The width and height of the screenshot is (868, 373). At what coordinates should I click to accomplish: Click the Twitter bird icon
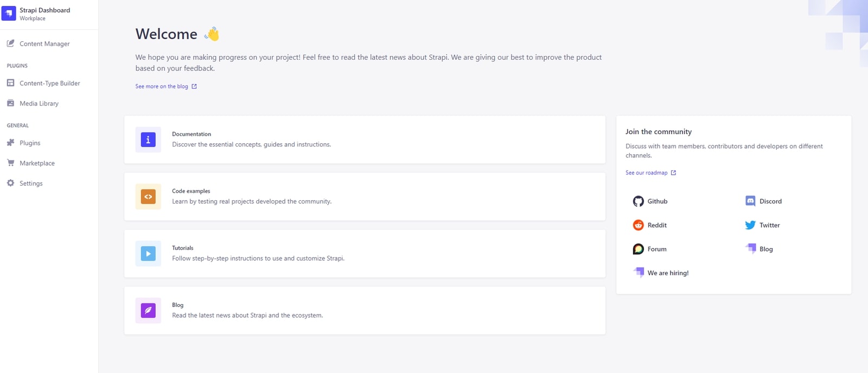click(x=750, y=225)
